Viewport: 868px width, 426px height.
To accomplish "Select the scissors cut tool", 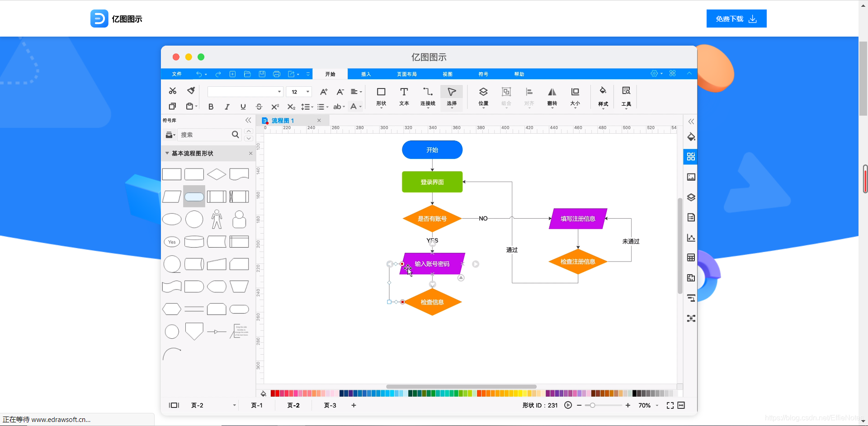I will (x=173, y=91).
